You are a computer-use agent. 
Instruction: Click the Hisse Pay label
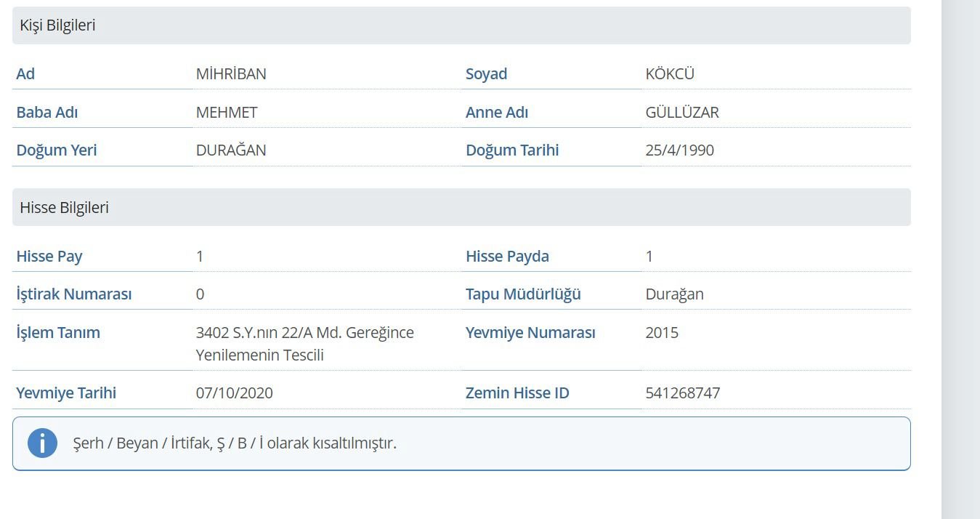click(49, 257)
